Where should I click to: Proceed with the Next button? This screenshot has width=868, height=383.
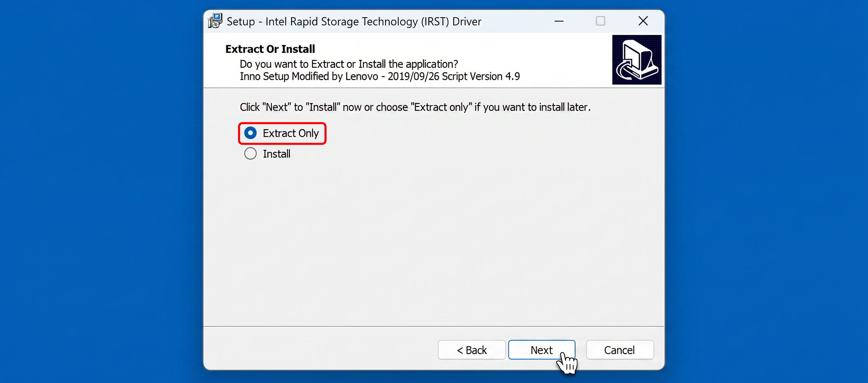click(x=541, y=350)
